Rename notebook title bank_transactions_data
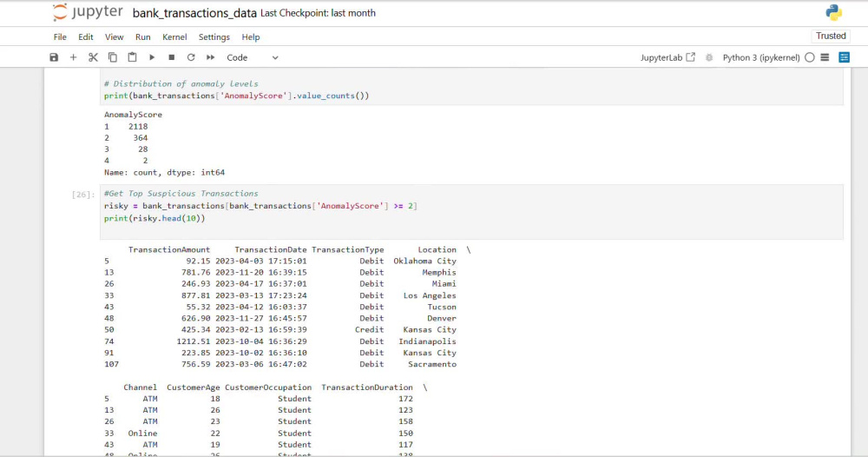 [x=194, y=13]
